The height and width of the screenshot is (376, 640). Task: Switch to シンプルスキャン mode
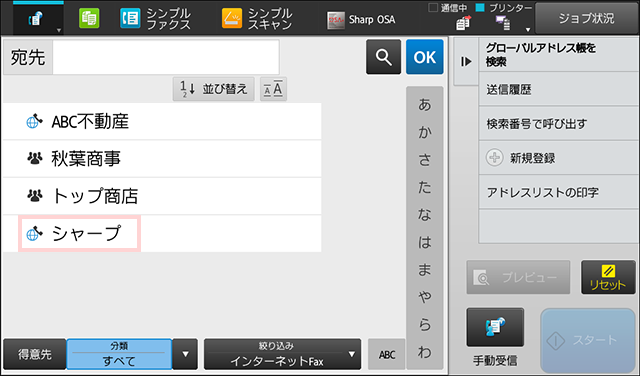[257, 19]
